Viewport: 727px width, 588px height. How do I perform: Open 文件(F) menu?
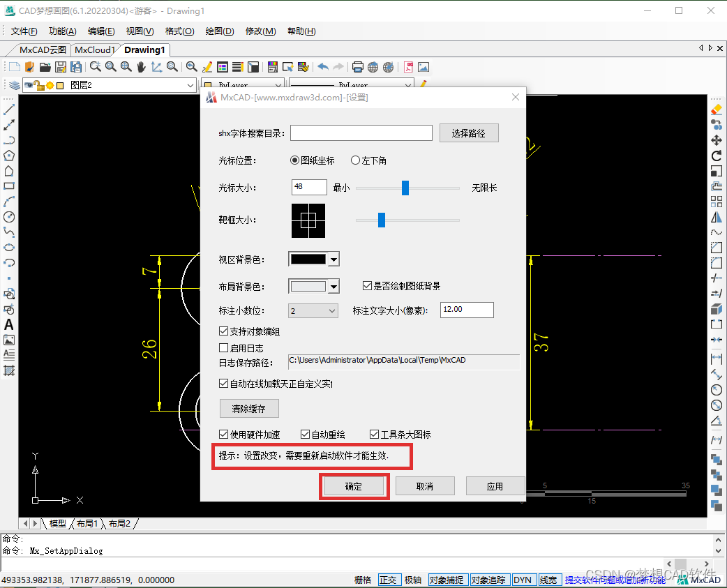point(24,31)
